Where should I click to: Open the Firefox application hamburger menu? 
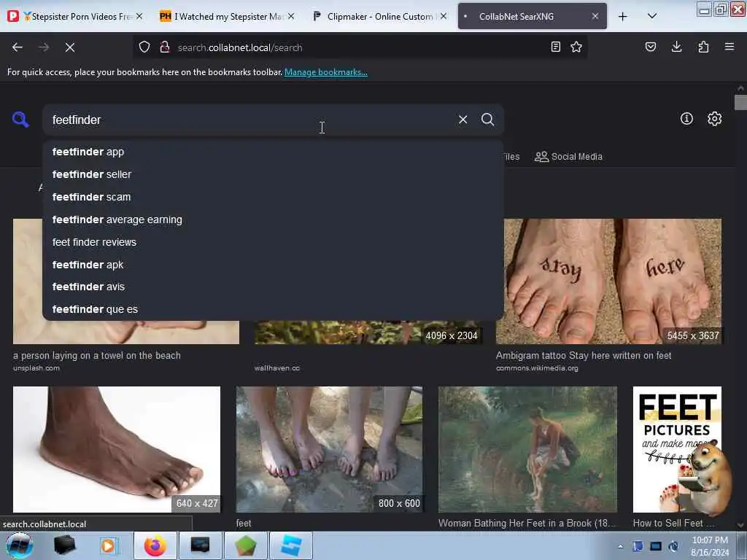click(729, 47)
